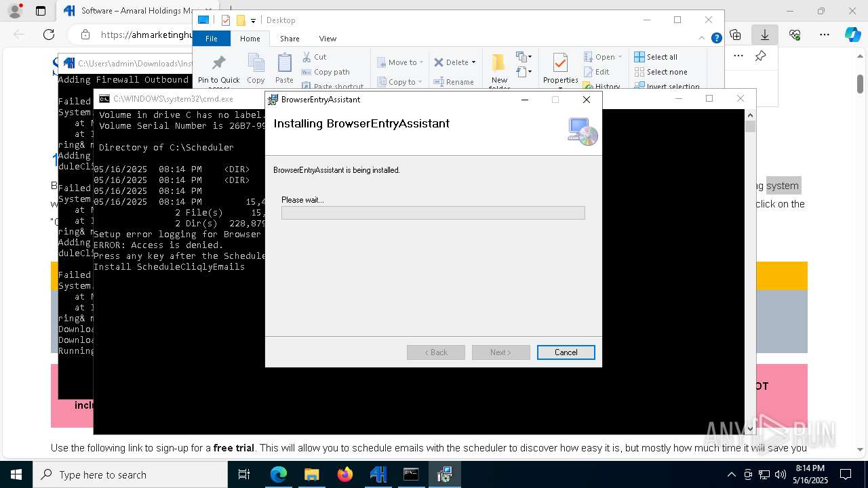868x488 pixels.
Task: Click the Edge refresh button
Action: click(x=49, y=35)
